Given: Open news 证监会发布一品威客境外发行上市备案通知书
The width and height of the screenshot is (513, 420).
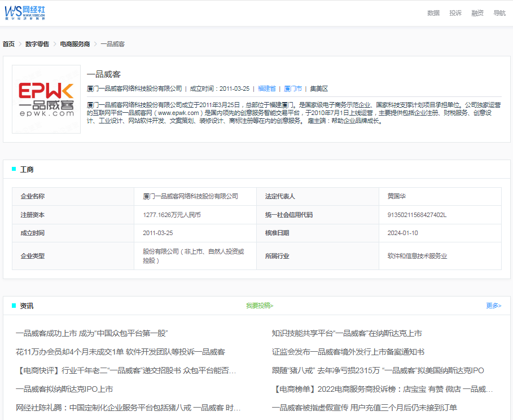Looking at the screenshot, I should point(348,352).
